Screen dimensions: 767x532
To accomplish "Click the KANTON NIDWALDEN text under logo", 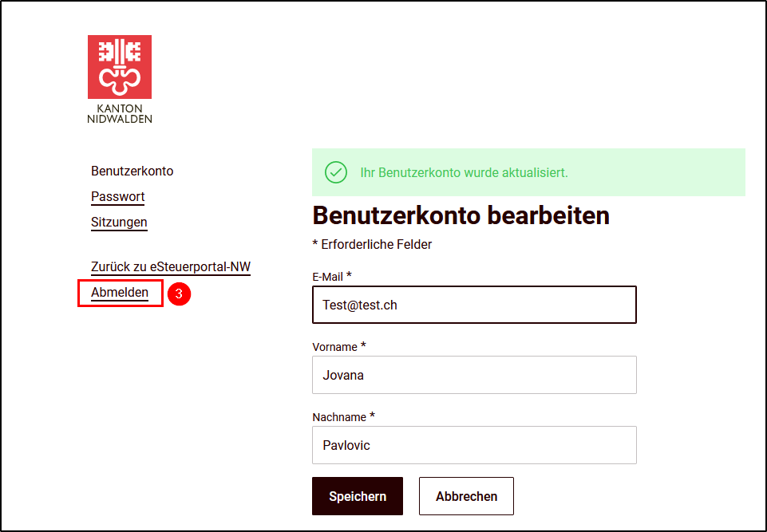I will [x=120, y=113].
